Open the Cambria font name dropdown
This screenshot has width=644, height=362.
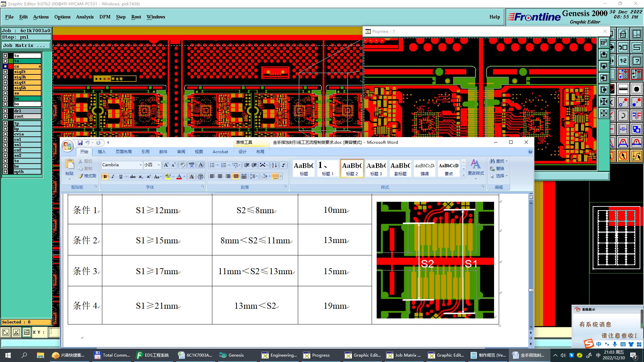(141, 165)
